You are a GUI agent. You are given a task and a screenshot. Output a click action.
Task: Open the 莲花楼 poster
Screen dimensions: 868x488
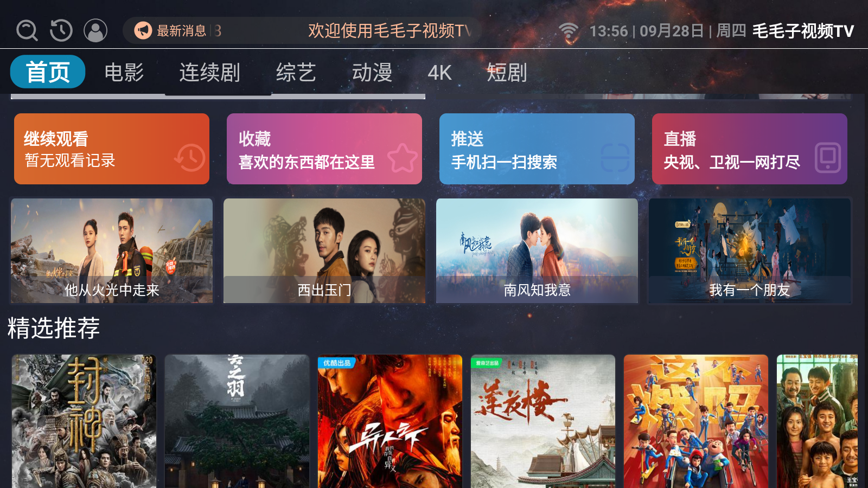click(x=543, y=421)
